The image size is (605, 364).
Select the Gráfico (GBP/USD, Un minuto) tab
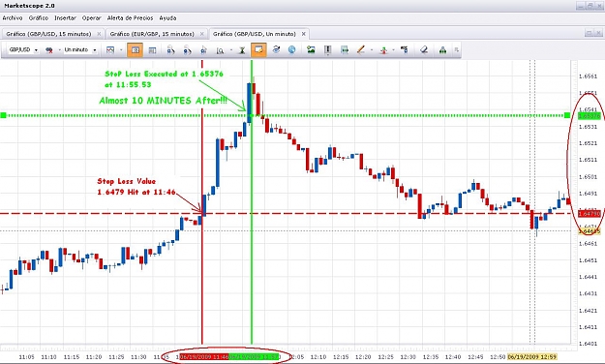point(255,34)
